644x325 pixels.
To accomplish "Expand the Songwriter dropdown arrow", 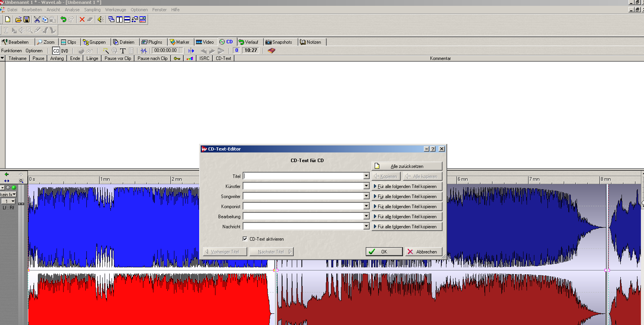I will point(366,196).
